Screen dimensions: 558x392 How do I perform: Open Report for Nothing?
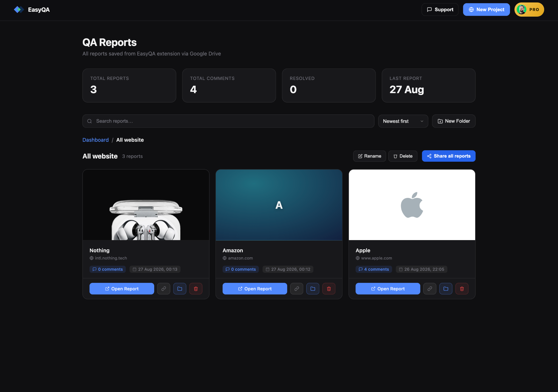pos(122,289)
